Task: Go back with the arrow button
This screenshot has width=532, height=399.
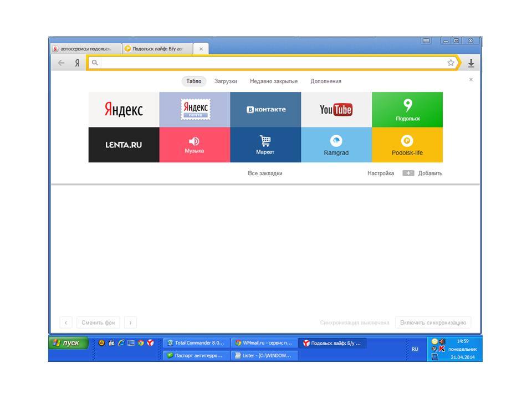Action: coord(61,63)
